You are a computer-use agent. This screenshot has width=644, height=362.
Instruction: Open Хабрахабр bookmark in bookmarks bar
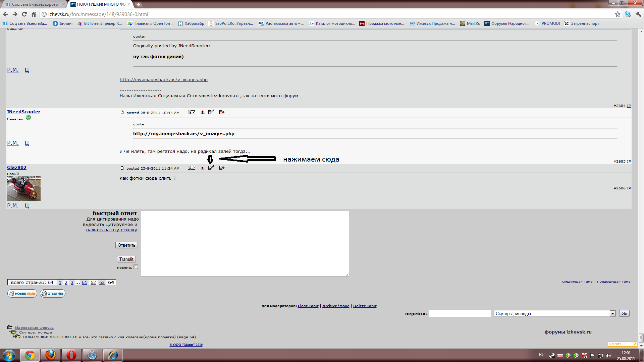(191, 23)
